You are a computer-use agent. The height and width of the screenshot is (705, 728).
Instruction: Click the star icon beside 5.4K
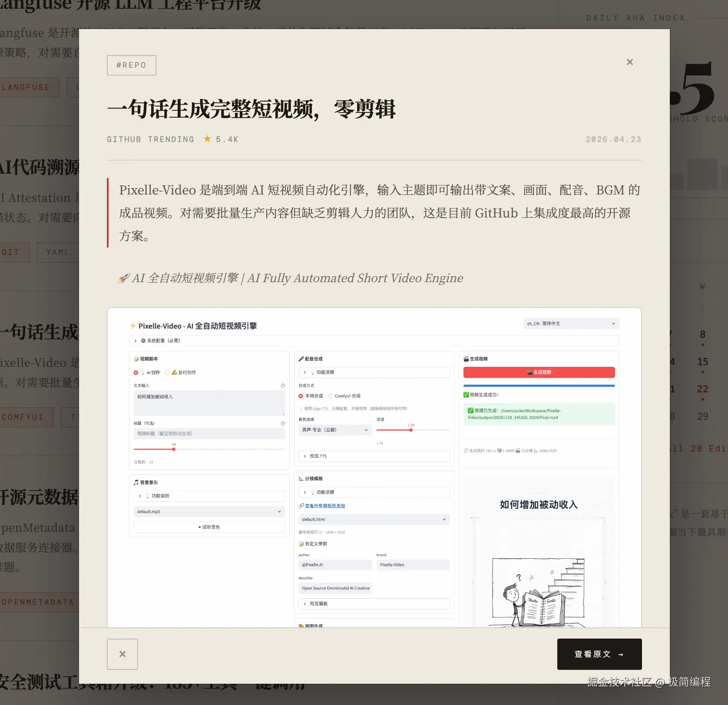pos(207,138)
